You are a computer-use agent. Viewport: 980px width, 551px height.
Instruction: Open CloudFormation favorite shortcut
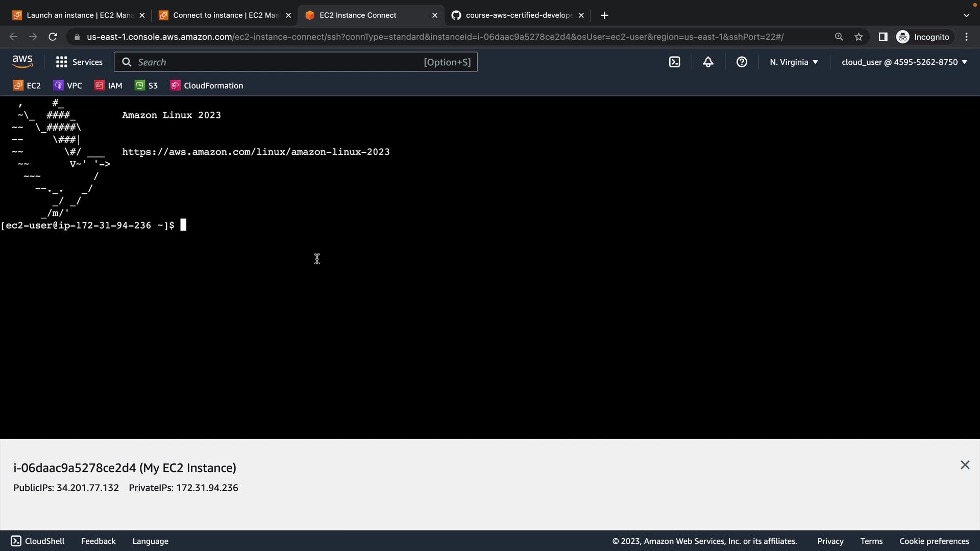207,86
